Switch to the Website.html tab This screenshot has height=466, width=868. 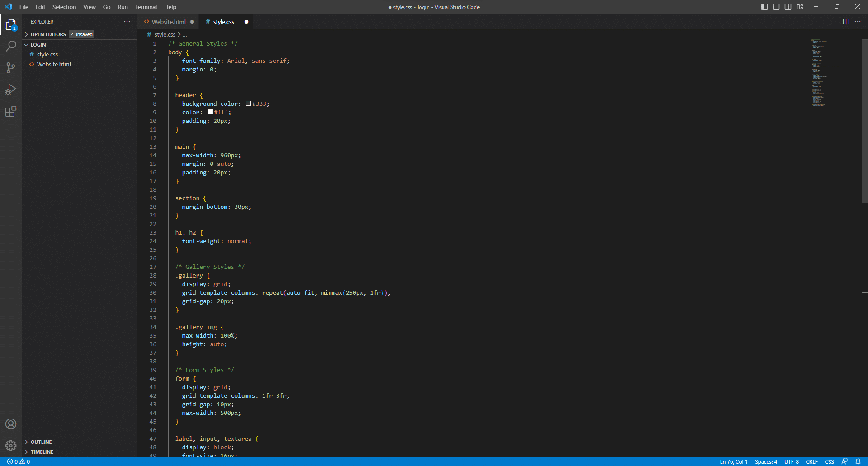point(168,21)
